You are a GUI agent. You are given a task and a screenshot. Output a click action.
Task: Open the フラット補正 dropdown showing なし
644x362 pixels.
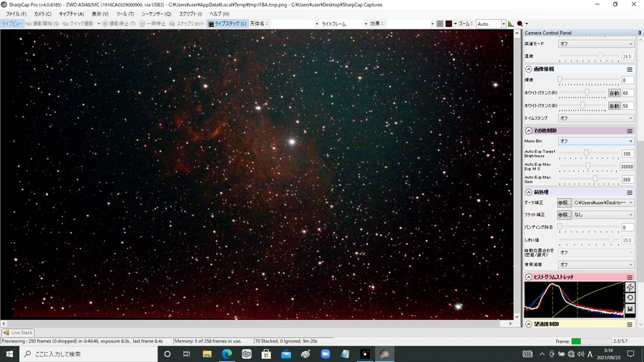603,215
